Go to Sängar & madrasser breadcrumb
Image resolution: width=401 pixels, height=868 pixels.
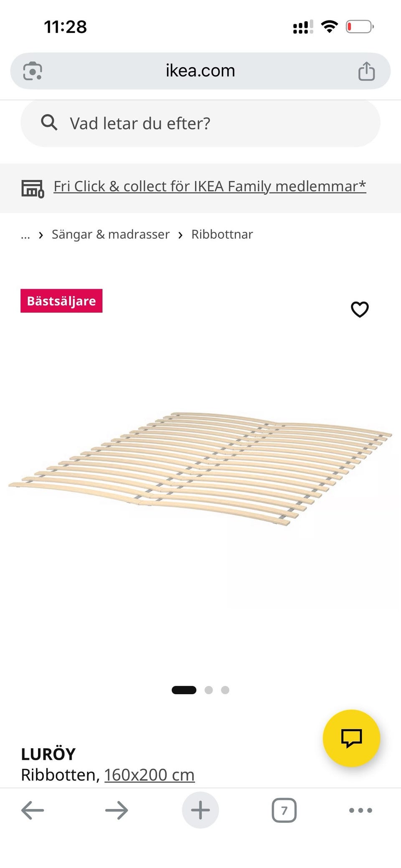click(x=111, y=234)
